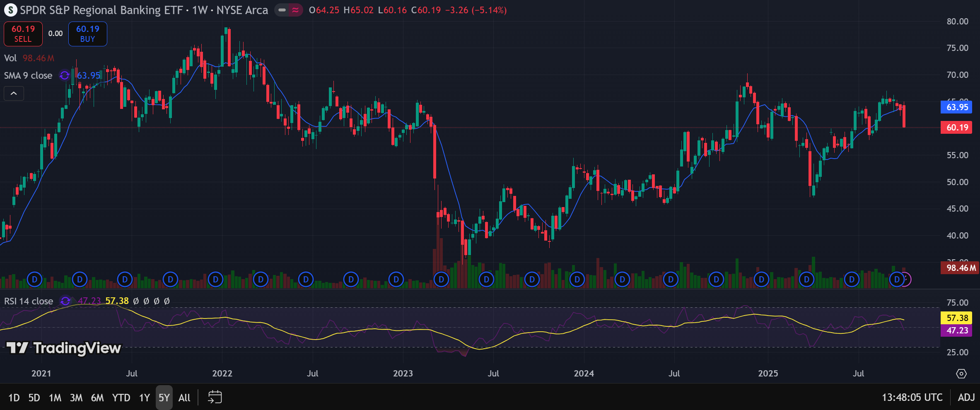Click the purple 47.23 RSI legend value

click(x=89, y=301)
